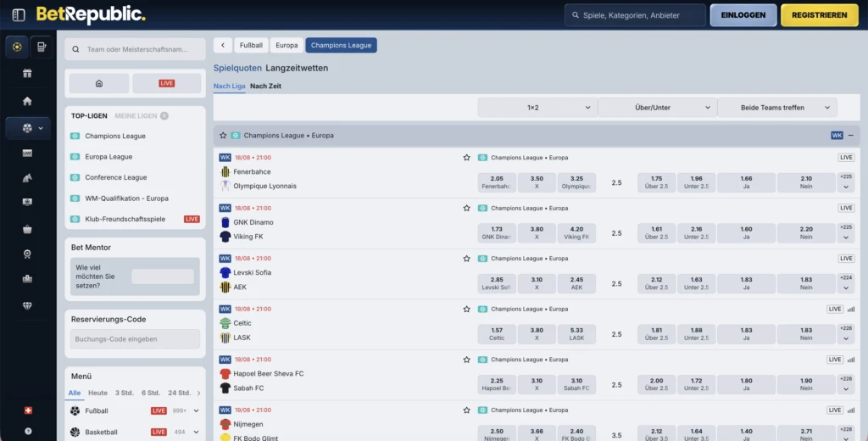Show more time filters arrow after 24 Std.
The width and height of the screenshot is (868, 441).
pyautogui.click(x=198, y=393)
